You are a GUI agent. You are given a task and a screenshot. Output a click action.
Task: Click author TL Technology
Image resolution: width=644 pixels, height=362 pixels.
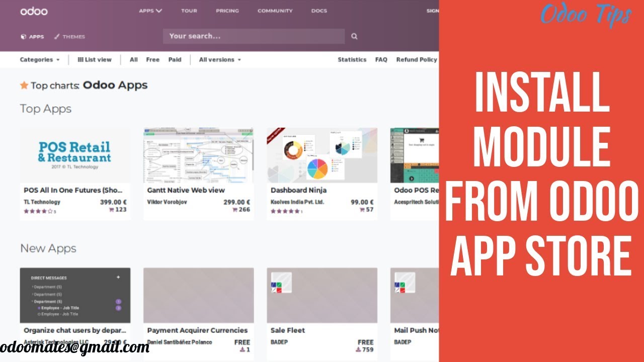coord(42,202)
